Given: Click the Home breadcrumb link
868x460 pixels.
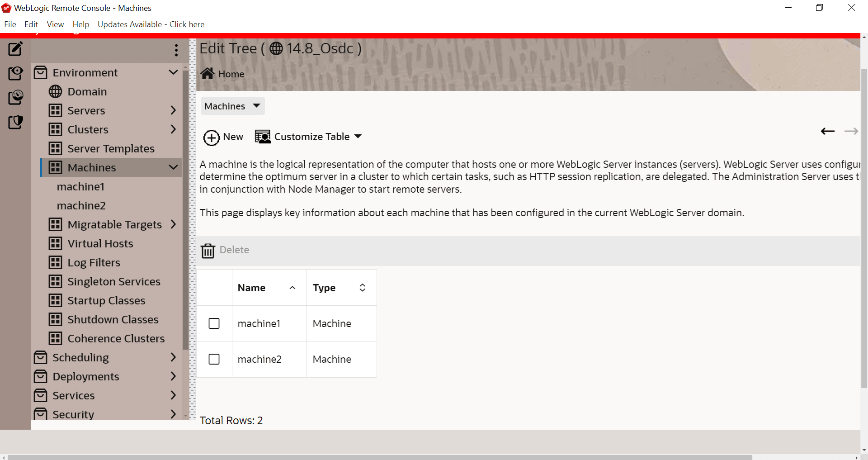Looking at the screenshot, I should (x=231, y=74).
